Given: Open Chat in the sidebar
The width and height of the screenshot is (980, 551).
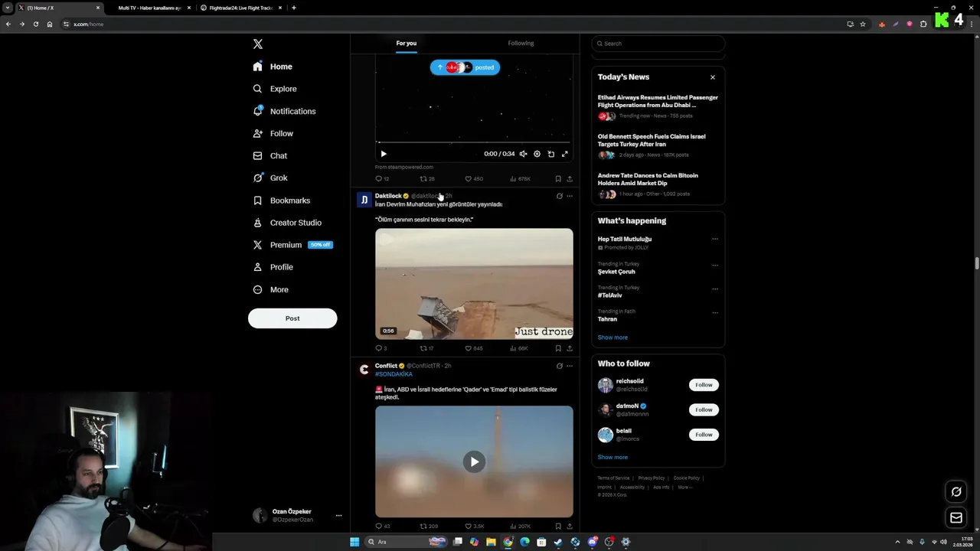Looking at the screenshot, I should [270, 155].
